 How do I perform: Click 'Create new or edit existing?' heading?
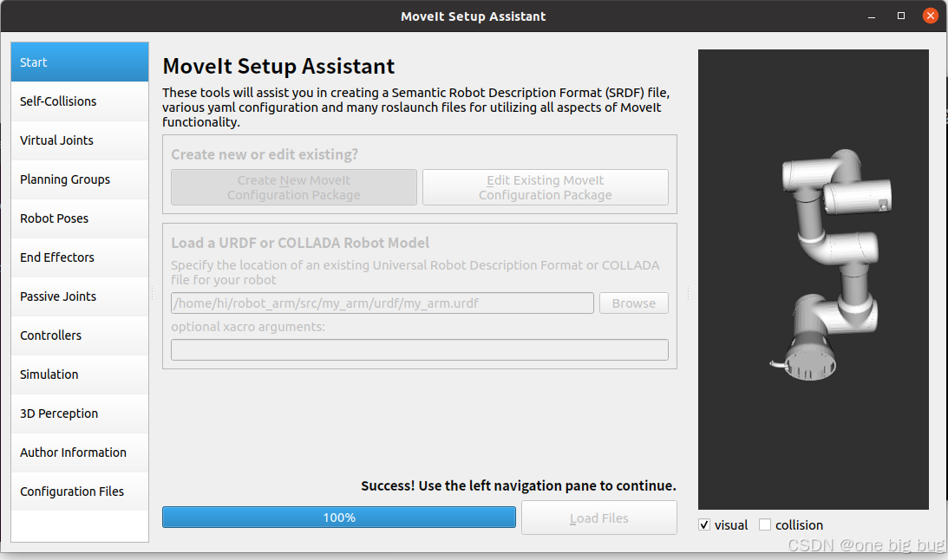coord(265,154)
